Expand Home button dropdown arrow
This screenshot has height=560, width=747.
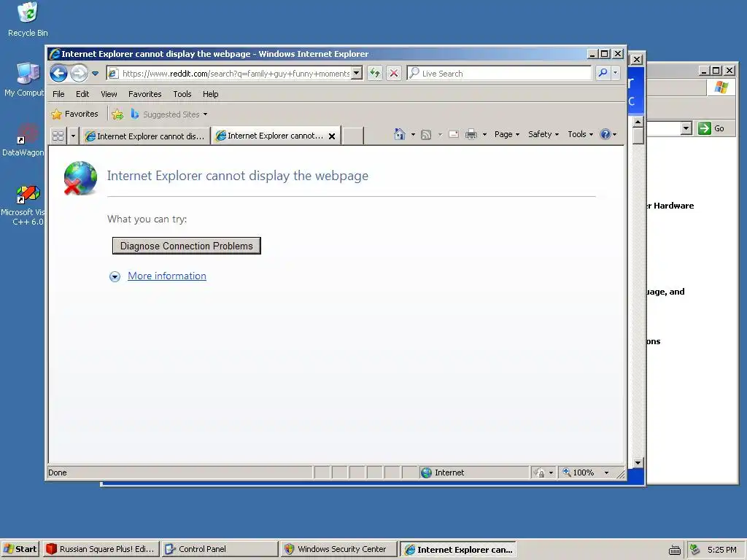[x=413, y=135]
